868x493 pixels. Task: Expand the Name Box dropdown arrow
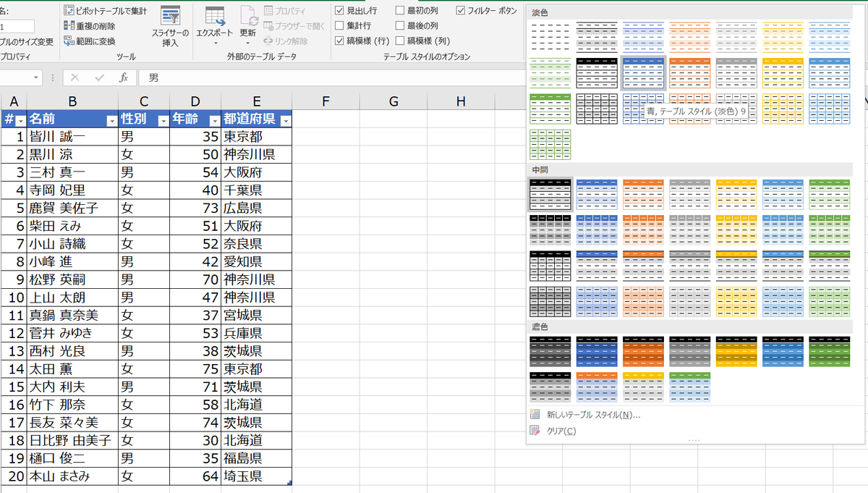[36, 77]
